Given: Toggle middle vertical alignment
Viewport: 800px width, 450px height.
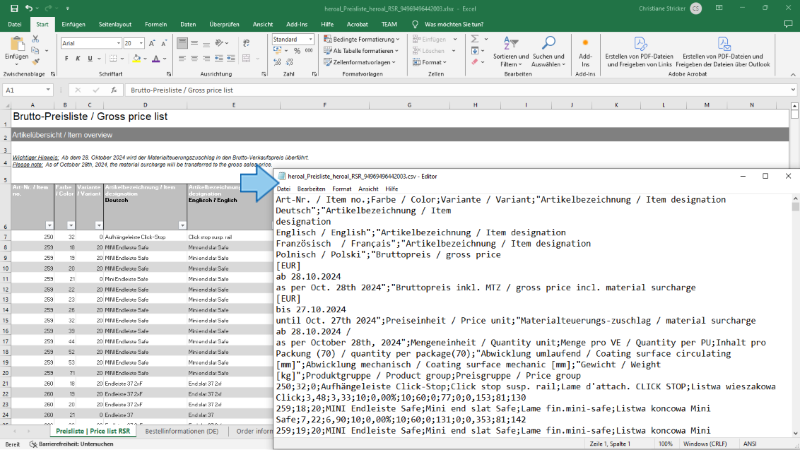Looking at the screenshot, I should pos(194,43).
